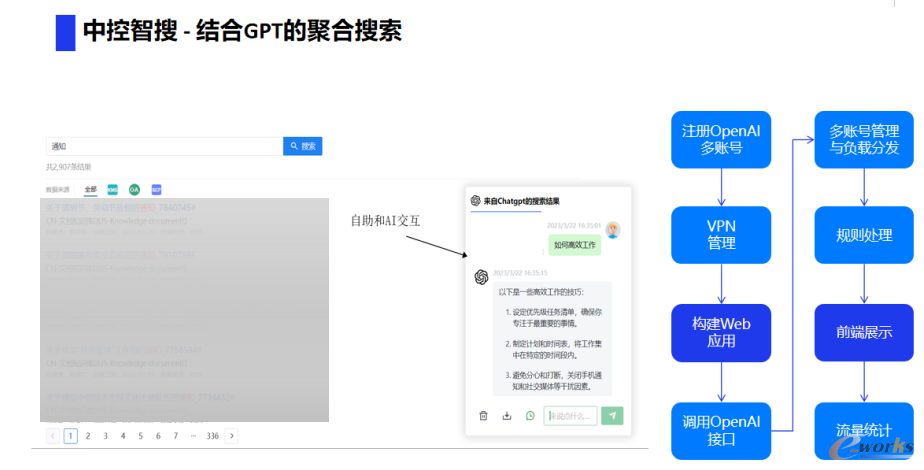Focus the search box containing 通知

tap(164, 146)
